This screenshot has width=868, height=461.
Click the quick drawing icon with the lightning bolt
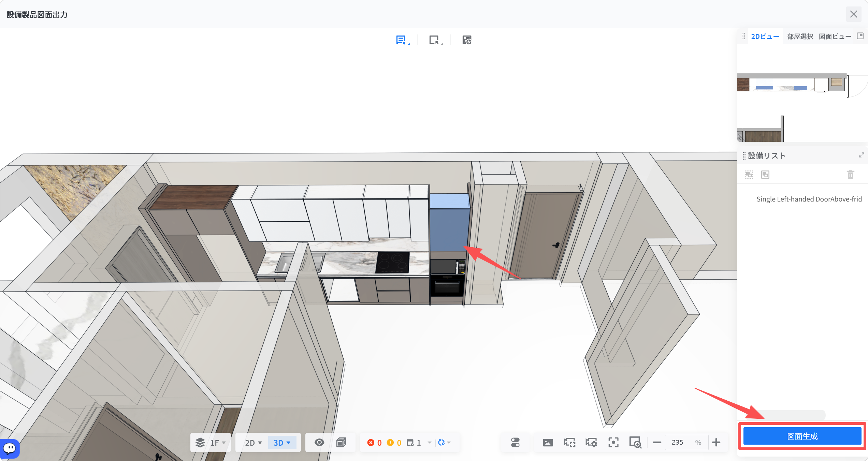point(467,40)
